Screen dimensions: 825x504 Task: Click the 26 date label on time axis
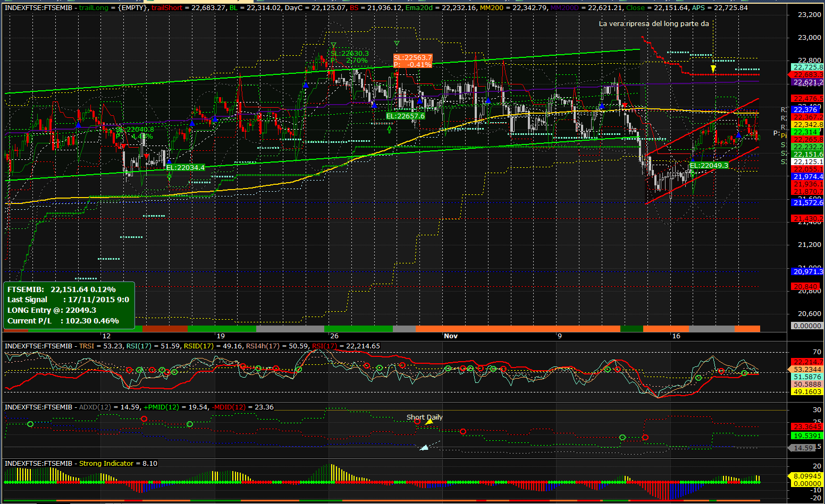(334, 336)
